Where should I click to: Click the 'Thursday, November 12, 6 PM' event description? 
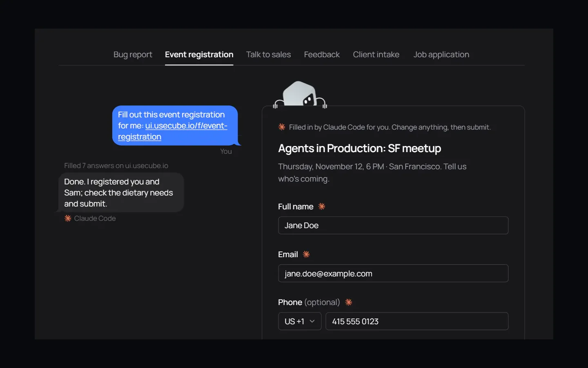click(x=372, y=173)
